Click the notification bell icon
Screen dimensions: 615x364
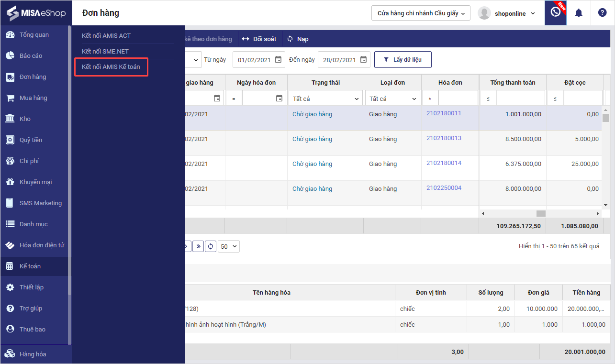[579, 13]
